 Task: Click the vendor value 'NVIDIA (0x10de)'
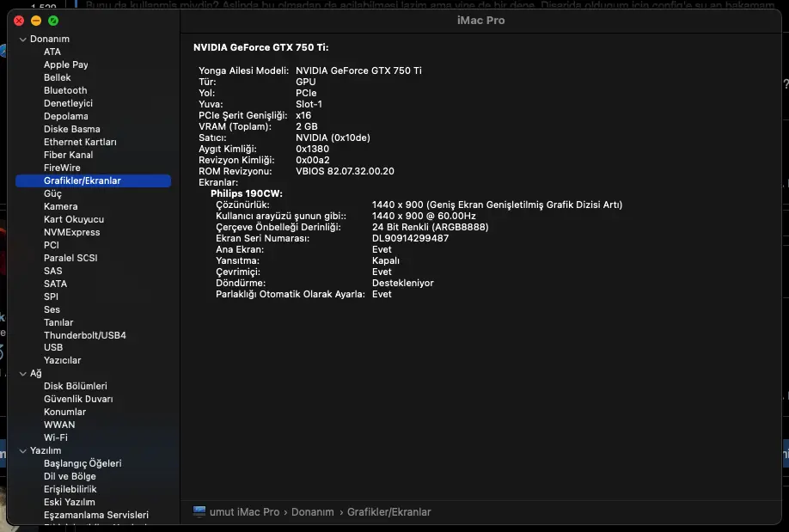pos(333,138)
